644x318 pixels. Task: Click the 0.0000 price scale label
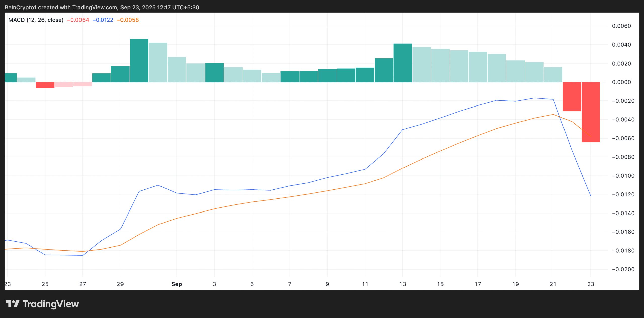621,82
